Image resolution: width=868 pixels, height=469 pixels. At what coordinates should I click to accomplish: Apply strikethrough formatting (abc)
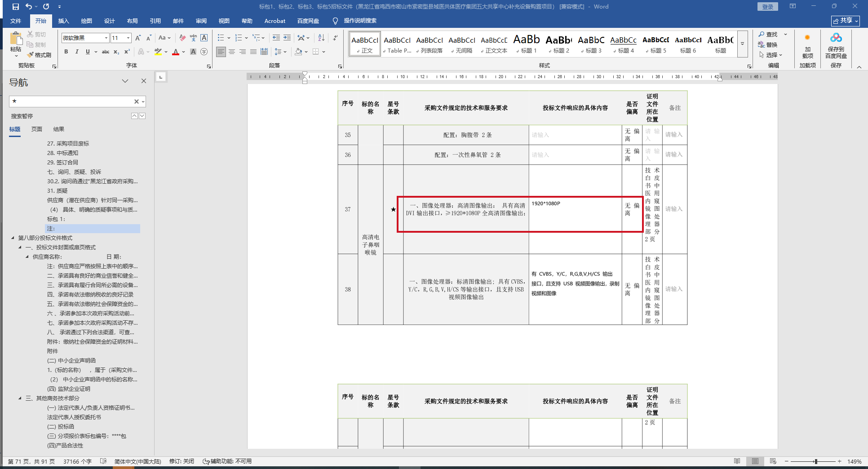[x=106, y=52]
